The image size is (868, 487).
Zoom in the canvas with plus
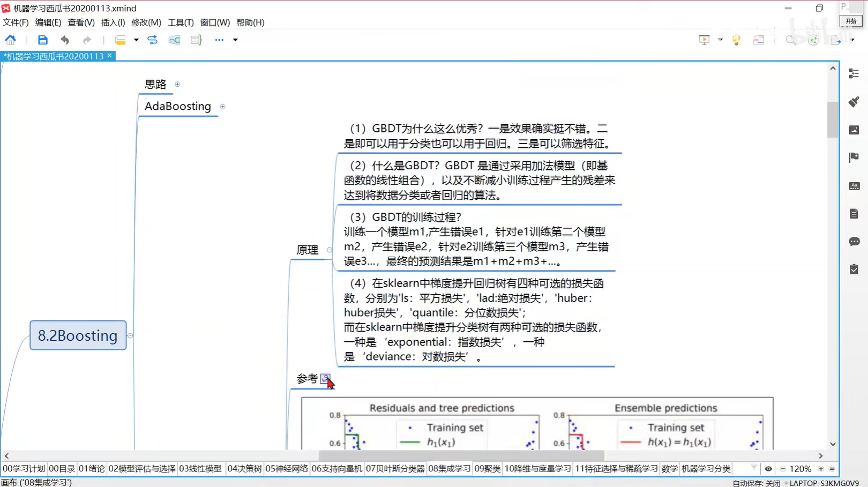821,469
